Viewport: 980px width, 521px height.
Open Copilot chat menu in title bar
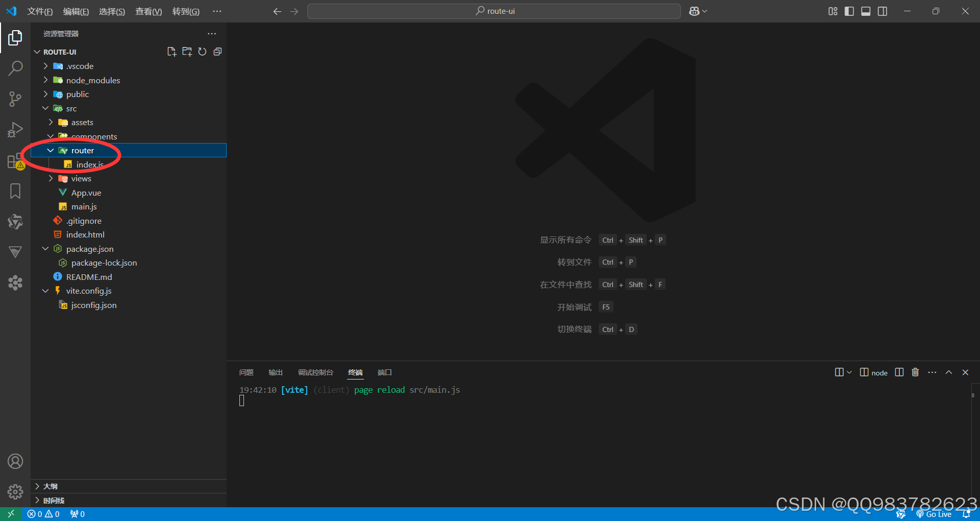tap(698, 11)
